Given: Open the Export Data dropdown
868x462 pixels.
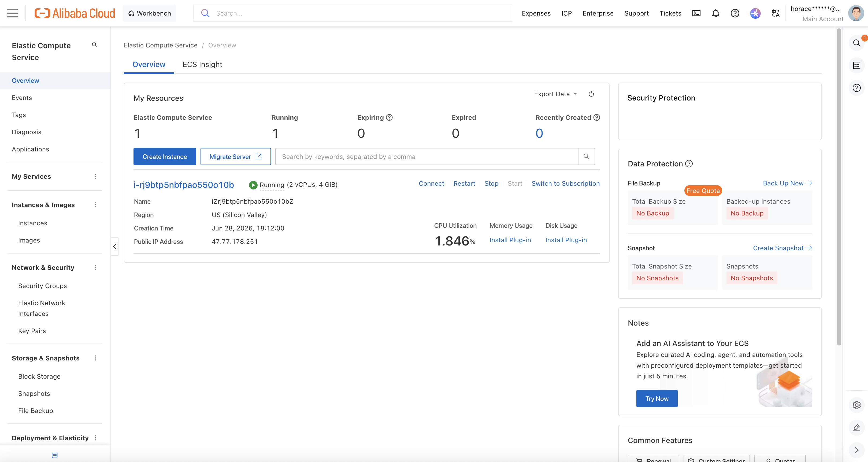Looking at the screenshot, I should point(556,94).
